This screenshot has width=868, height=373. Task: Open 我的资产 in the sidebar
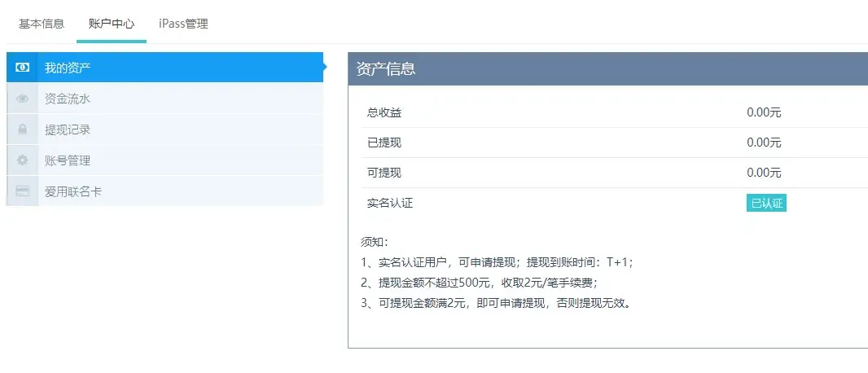68,68
